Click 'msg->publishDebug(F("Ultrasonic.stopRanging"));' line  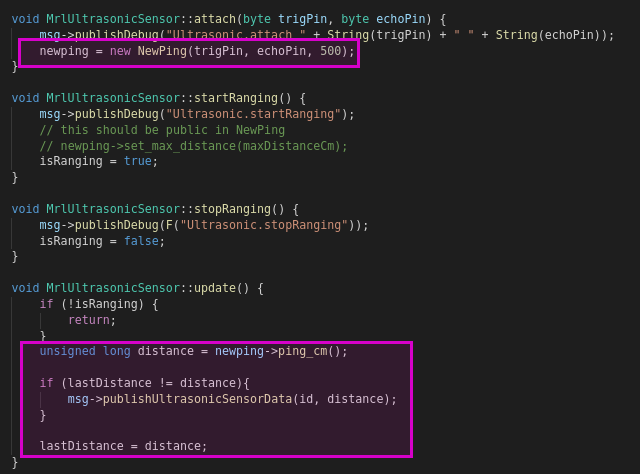[204, 225]
